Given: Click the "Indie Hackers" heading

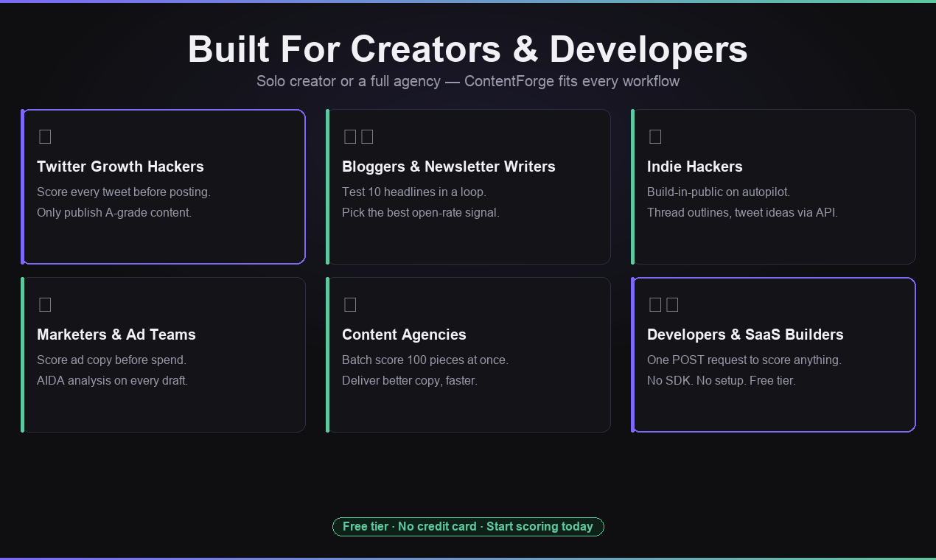Looking at the screenshot, I should point(695,167).
